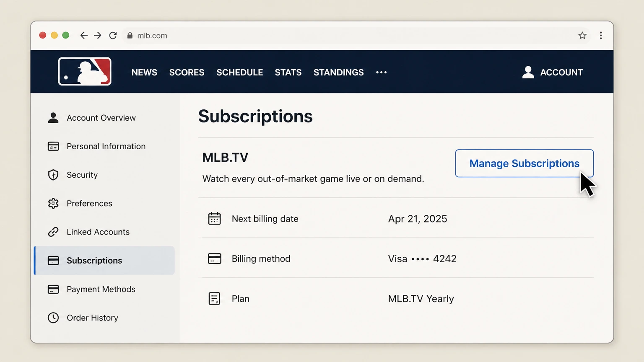The height and width of the screenshot is (362, 644).
Task: Click the Payment Methods card icon
Action: 53,289
